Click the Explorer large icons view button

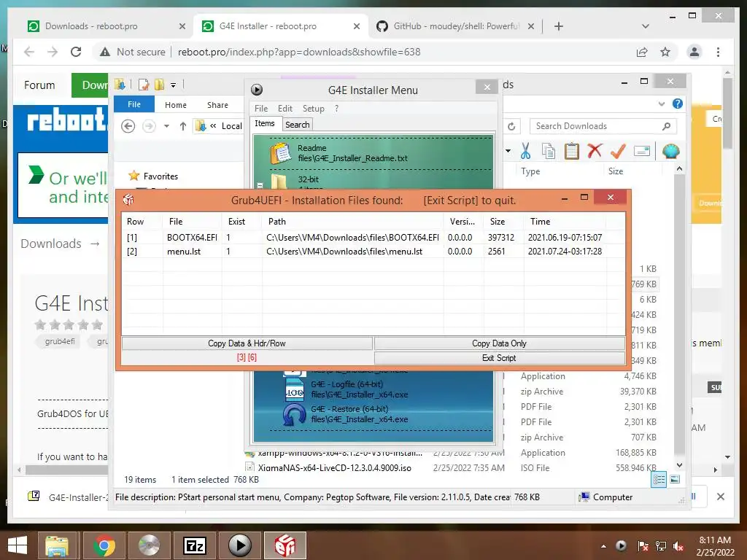coord(675,480)
